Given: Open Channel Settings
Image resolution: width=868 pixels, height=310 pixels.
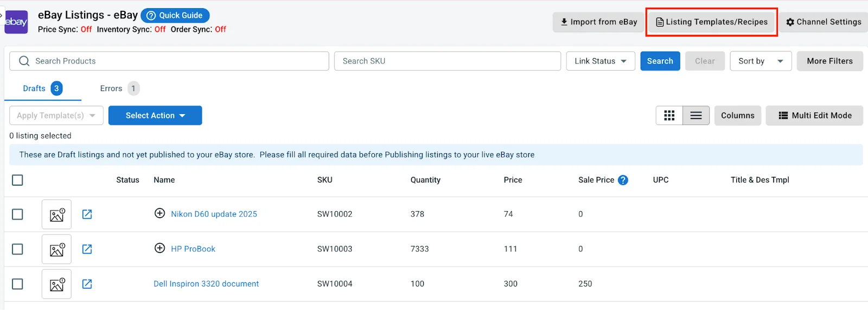Looking at the screenshot, I should click(x=824, y=22).
